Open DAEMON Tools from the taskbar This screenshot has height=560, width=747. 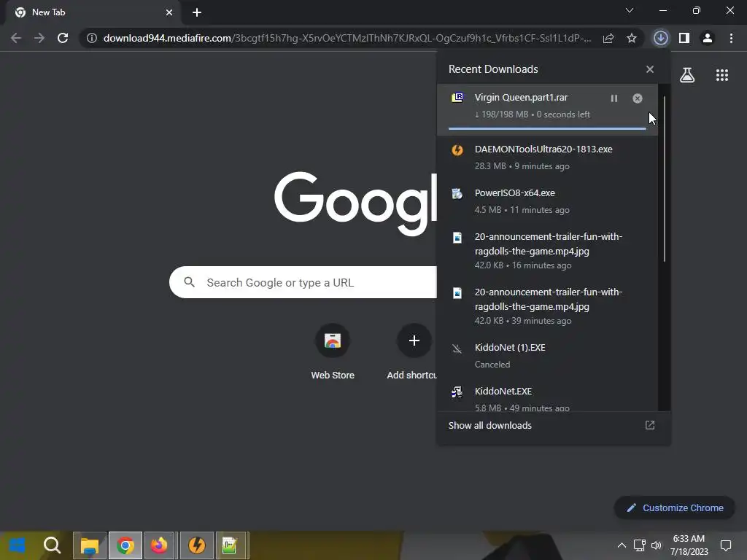tap(197, 545)
